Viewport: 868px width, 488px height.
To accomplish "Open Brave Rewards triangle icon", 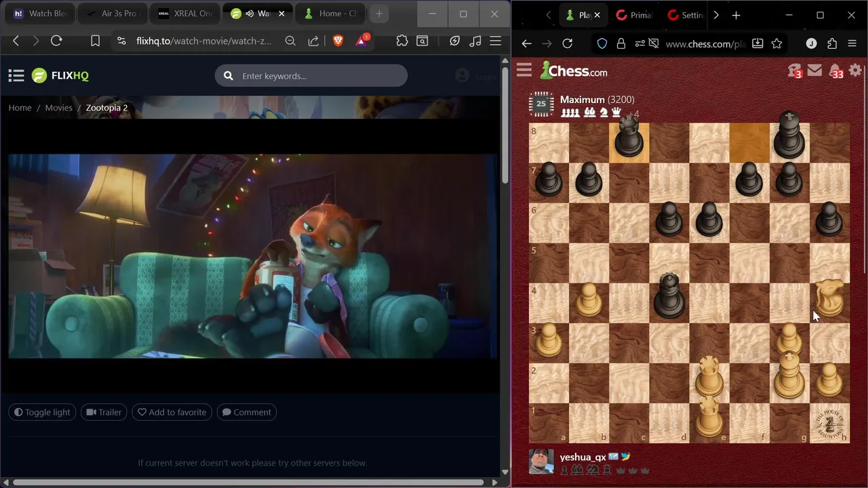I will tap(362, 41).
